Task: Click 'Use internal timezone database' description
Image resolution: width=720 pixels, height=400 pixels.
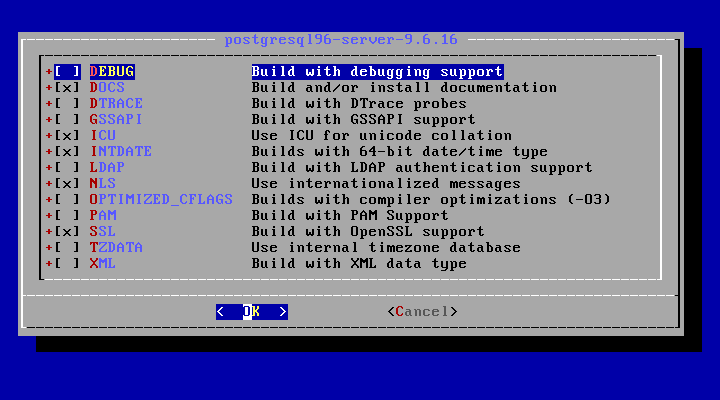Action: pos(386,248)
